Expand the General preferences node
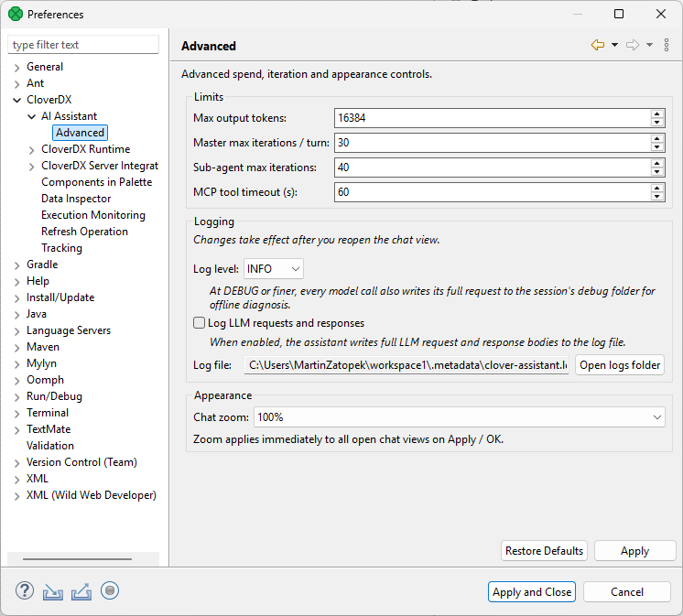 tap(17, 68)
